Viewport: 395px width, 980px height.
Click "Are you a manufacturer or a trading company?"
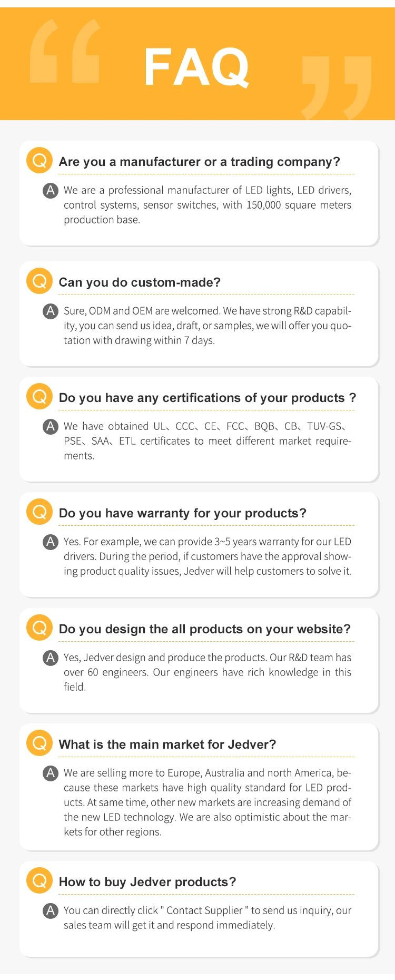[199, 162]
